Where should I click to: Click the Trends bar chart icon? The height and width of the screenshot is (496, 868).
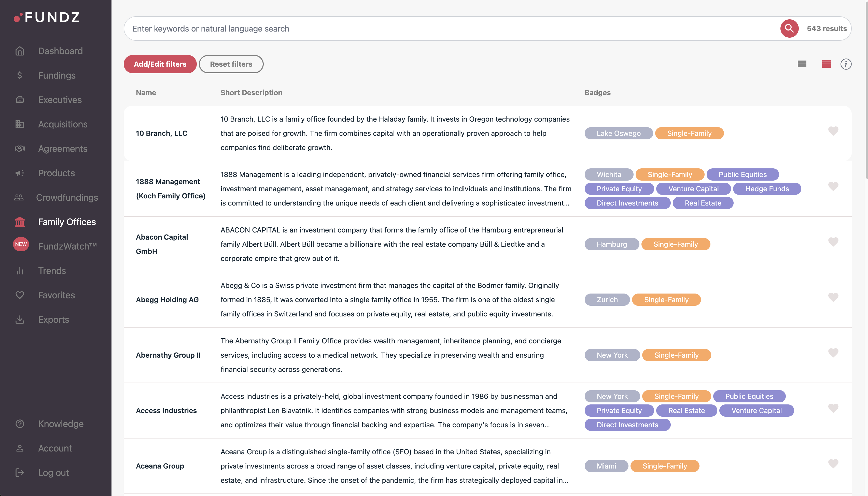20,271
